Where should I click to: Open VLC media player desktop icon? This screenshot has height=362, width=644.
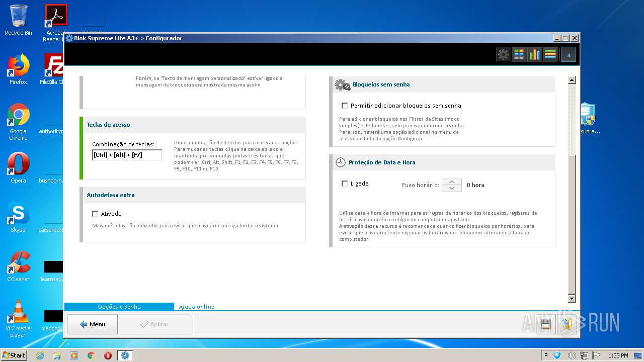click(x=18, y=319)
